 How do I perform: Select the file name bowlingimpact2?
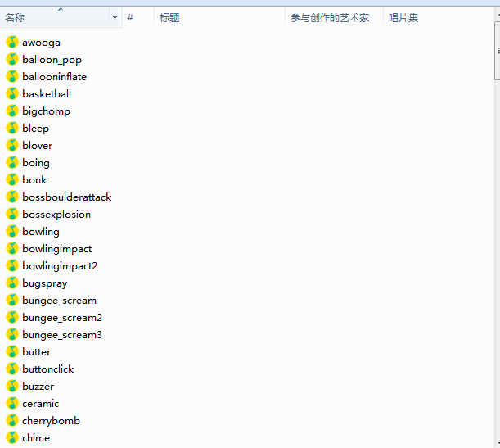click(x=60, y=267)
